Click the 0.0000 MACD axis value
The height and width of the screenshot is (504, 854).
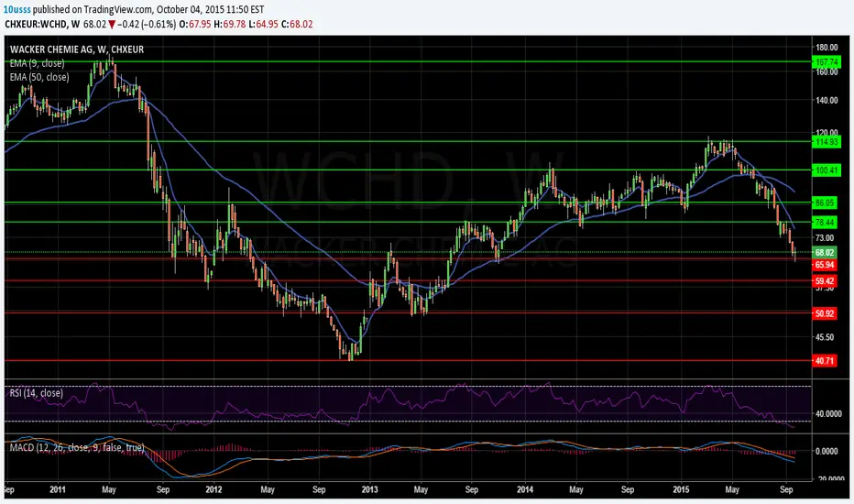coord(827,451)
